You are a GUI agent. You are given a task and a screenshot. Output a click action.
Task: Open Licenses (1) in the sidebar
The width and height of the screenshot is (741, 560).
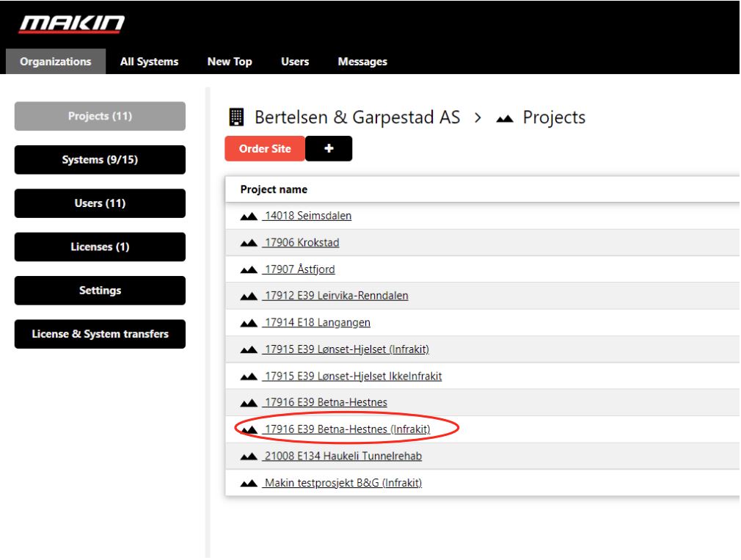click(101, 247)
